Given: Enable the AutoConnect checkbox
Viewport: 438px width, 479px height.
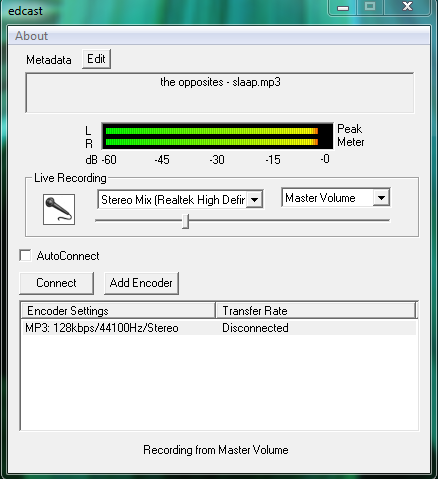Looking at the screenshot, I should 25,256.
